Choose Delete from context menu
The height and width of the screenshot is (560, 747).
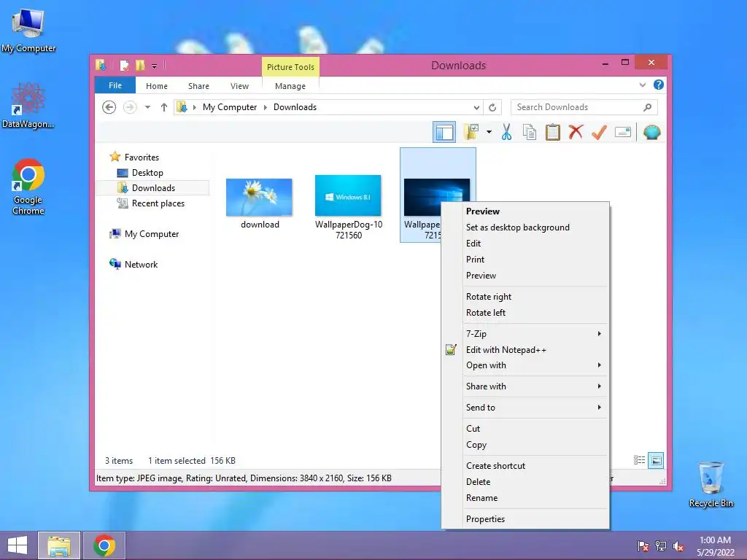click(478, 481)
